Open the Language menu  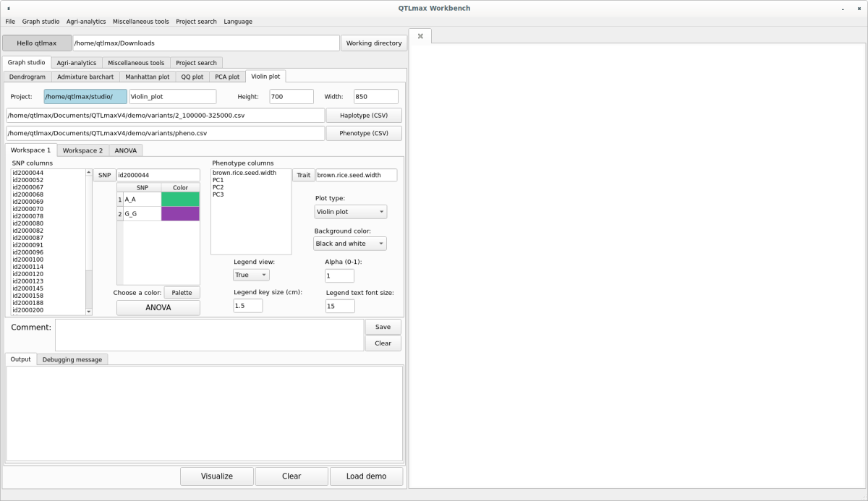pyautogui.click(x=238, y=22)
